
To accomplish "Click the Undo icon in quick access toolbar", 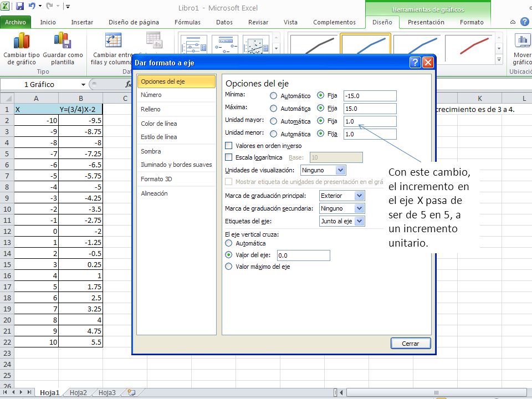I will [x=32, y=6].
